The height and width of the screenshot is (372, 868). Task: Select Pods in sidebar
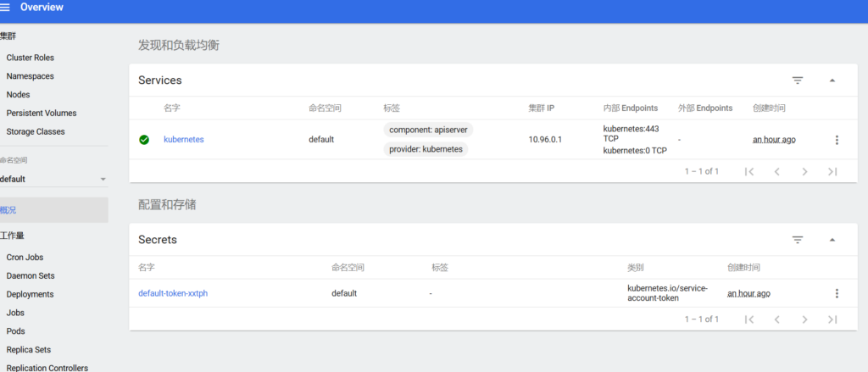pos(17,331)
